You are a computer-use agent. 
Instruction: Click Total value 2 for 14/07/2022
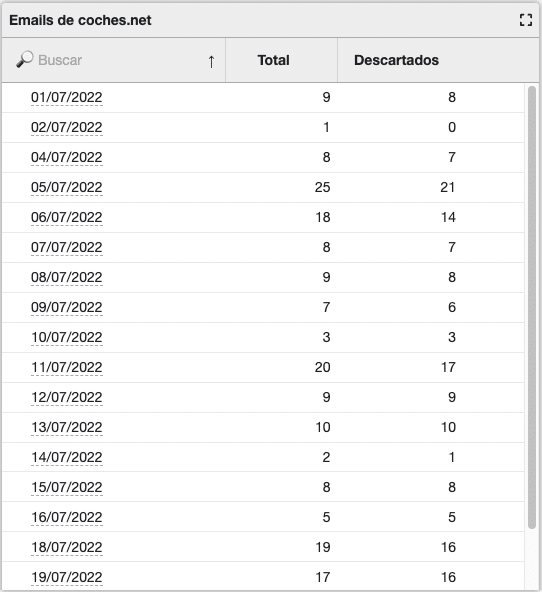point(326,457)
